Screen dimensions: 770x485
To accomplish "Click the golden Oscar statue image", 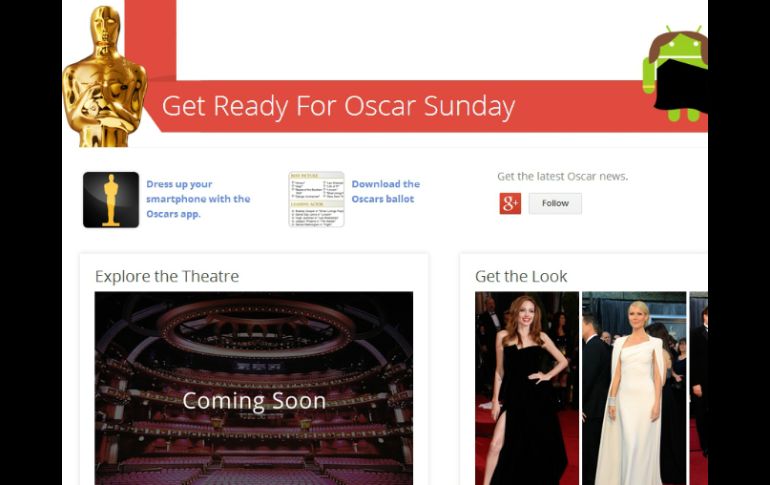I will click(x=103, y=76).
